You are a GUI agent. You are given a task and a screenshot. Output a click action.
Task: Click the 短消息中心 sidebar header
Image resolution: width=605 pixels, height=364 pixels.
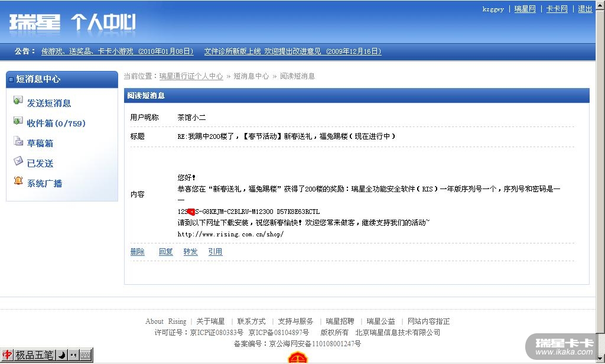[62, 79]
